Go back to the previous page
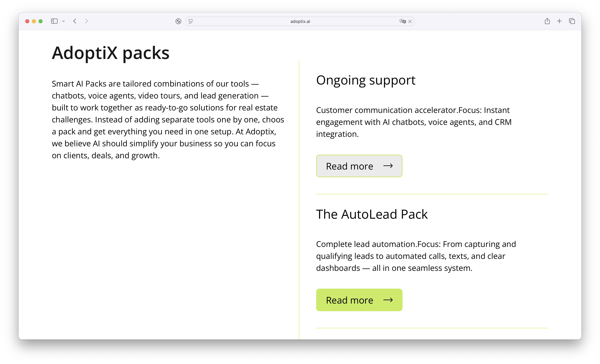600x364 pixels. coord(75,21)
